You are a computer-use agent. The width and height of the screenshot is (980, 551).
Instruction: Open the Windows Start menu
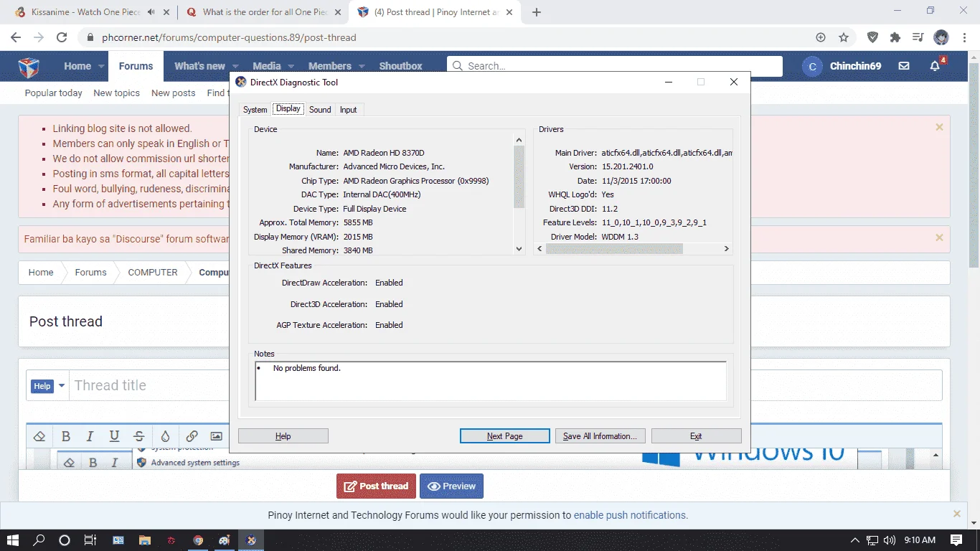click(14, 540)
